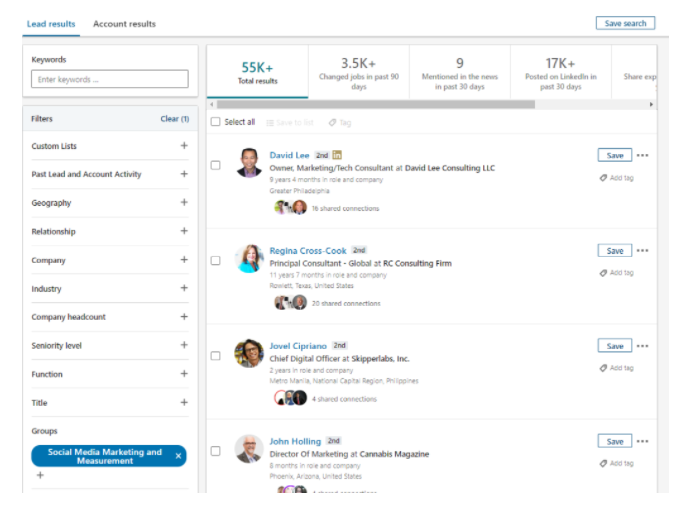This screenshot has height=516, width=679.
Task: Click 20 shared connections text
Action: coord(346,303)
